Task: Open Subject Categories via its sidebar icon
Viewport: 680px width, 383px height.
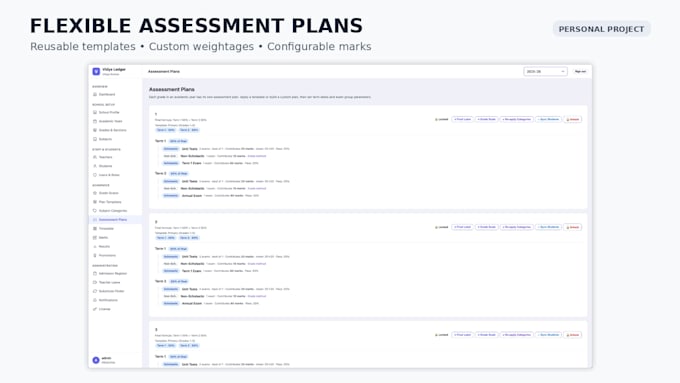Action: (95, 211)
